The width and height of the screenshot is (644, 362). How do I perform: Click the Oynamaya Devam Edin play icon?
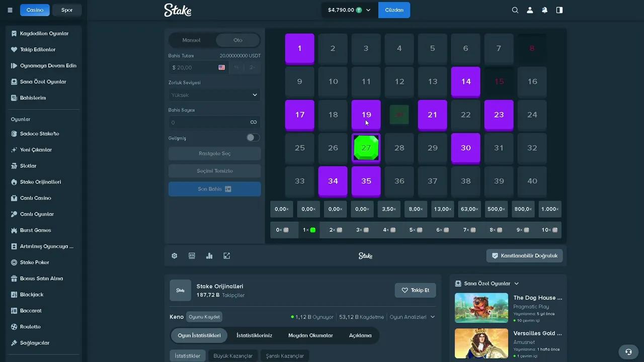pyautogui.click(x=14, y=66)
